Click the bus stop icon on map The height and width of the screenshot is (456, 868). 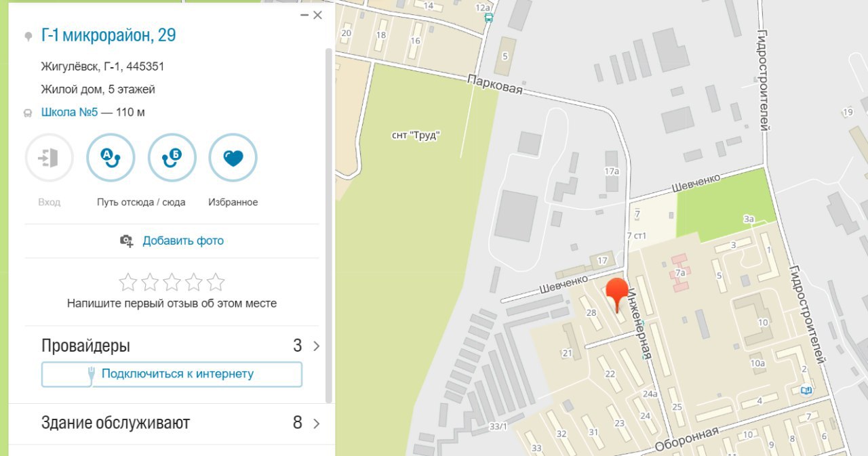click(489, 18)
